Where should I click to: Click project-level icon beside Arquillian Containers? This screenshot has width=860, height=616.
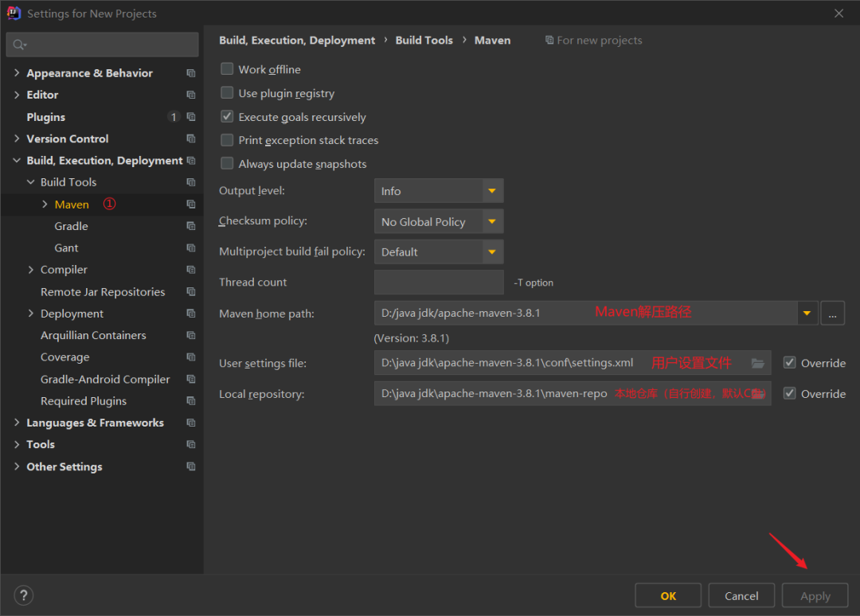click(191, 335)
